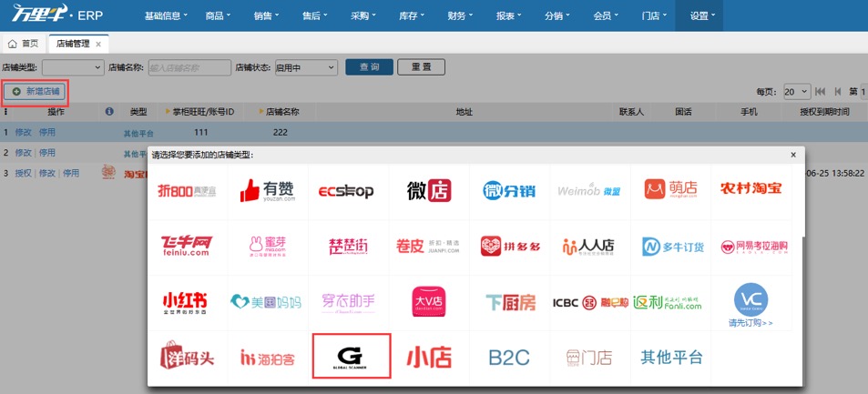The width and height of the screenshot is (868, 394).
Task: Close the 店铺管理 tab
Action: coord(98,45)
